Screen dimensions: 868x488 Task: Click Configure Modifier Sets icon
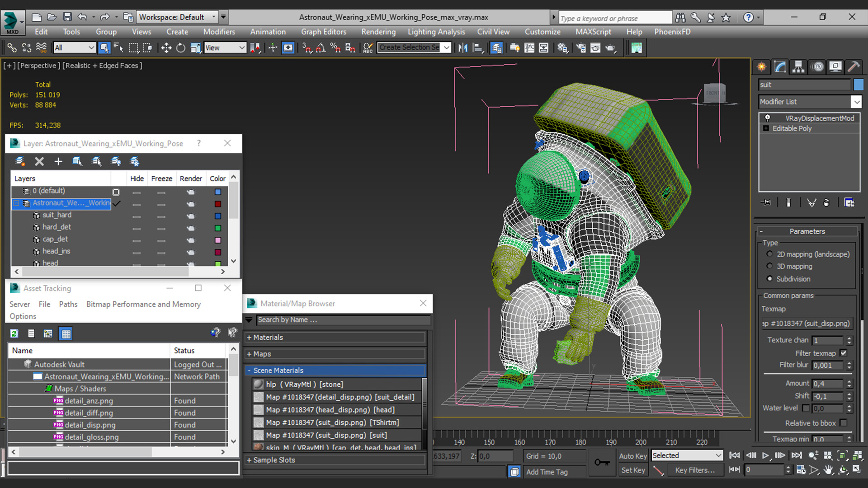849,202
